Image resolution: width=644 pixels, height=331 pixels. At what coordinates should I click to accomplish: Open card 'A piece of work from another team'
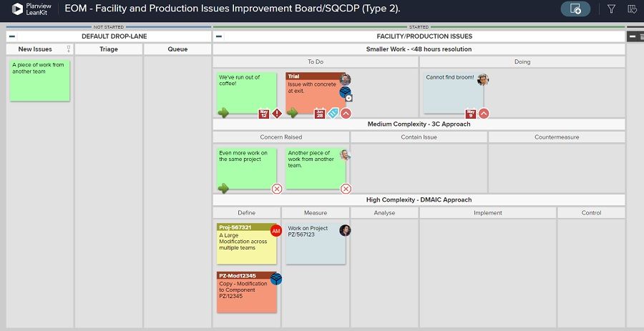(40, 81)
